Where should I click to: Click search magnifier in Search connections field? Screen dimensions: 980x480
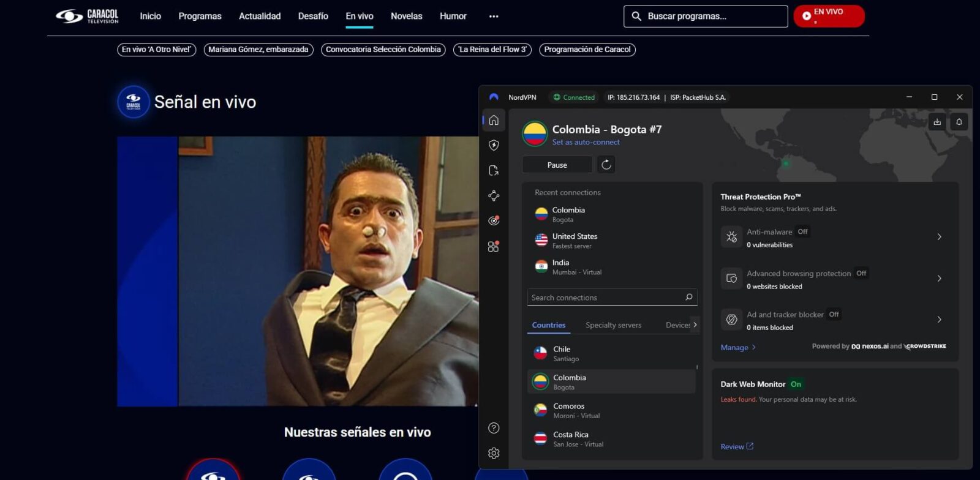coord(689,297)
